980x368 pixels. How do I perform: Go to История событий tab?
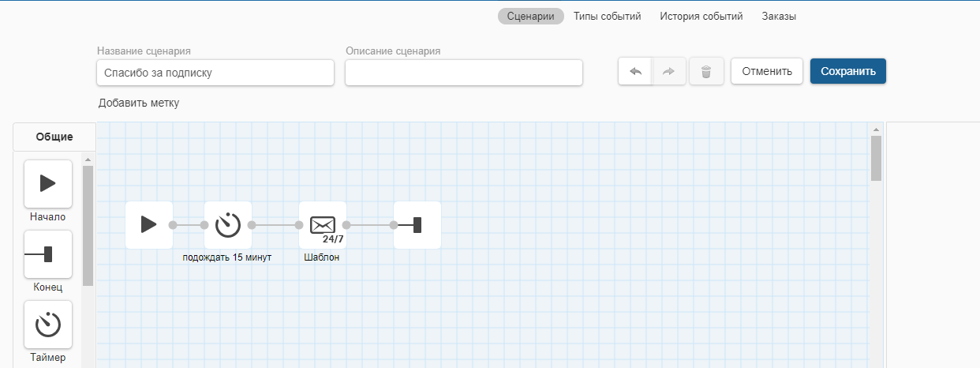701,17
